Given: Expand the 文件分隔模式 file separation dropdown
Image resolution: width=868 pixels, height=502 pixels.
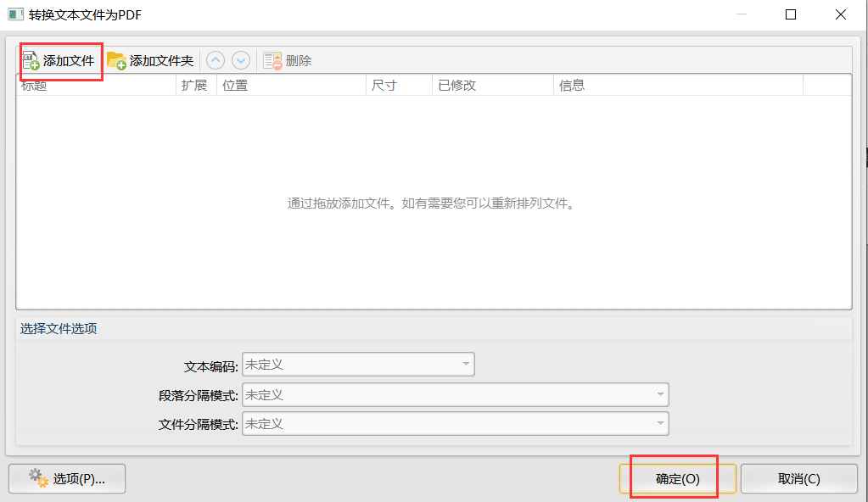Looking at the screenshot, I should click(456, 424).
